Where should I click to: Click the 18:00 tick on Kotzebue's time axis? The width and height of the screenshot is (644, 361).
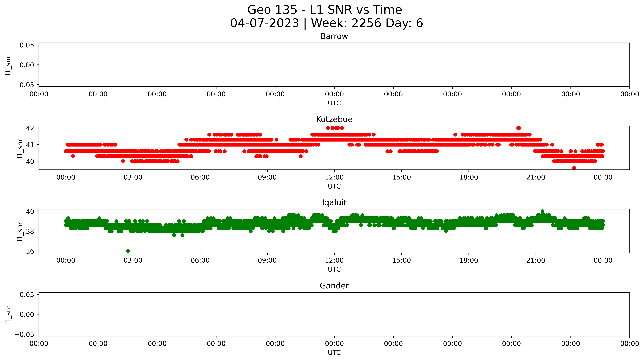coord(469,177)
